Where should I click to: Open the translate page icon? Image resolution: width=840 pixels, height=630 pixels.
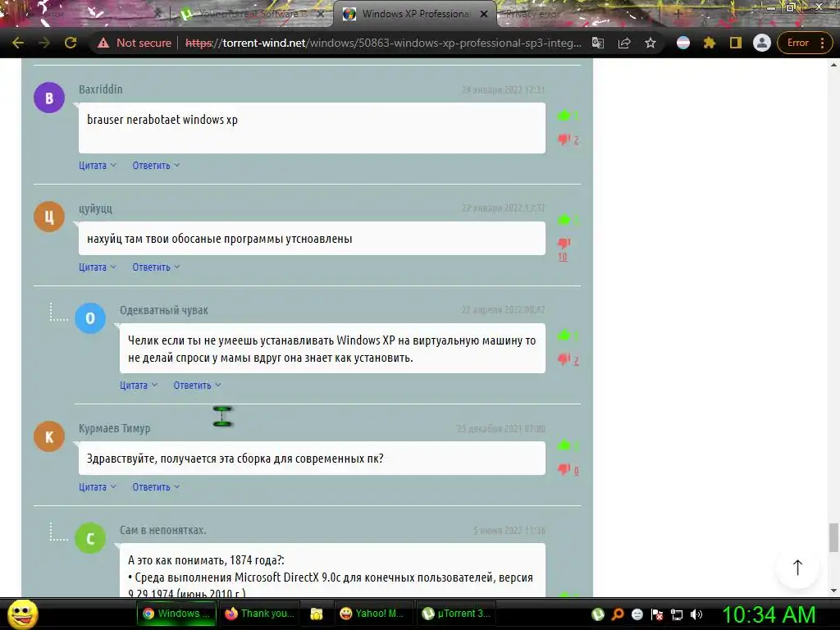click(x=598, y=43)
